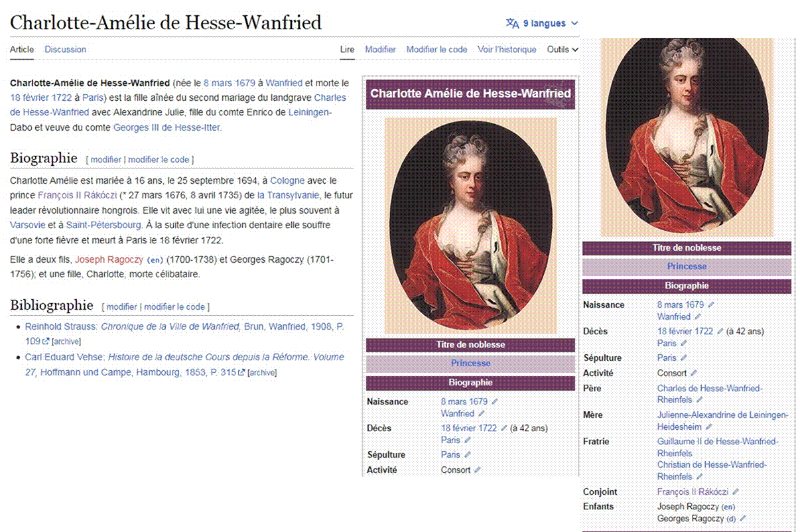This screenshot has height=532, width=800.
Task: Open the Discussion tab
Action: (x=66, y=49)
